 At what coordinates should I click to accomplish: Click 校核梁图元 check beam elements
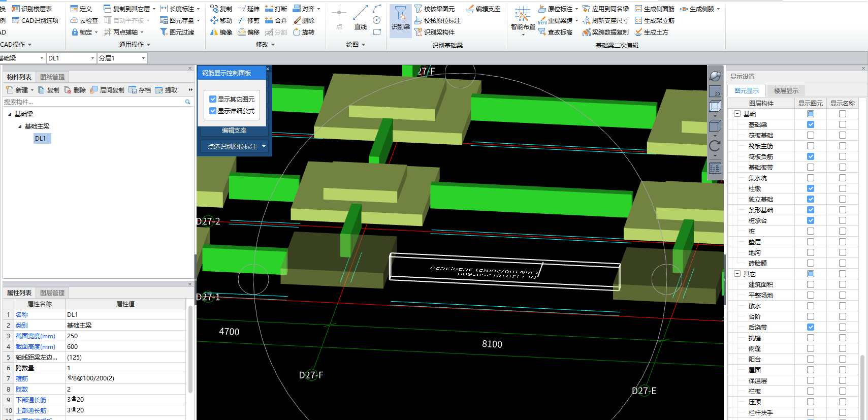[x=435, y=9]
